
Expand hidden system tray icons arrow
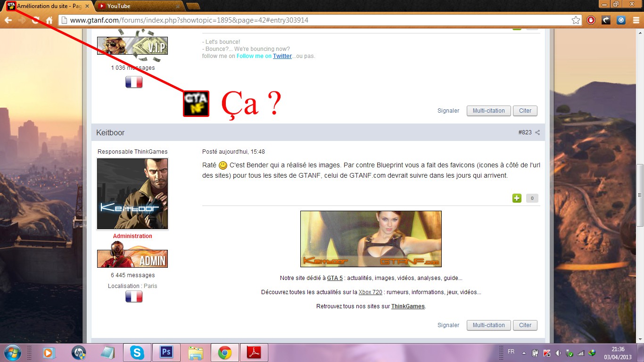(524, 353)
